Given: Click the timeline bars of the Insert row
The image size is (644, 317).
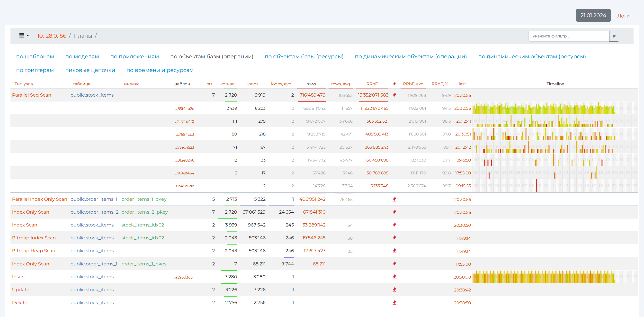Looking at the screenshot, I should tap(543, 277).
